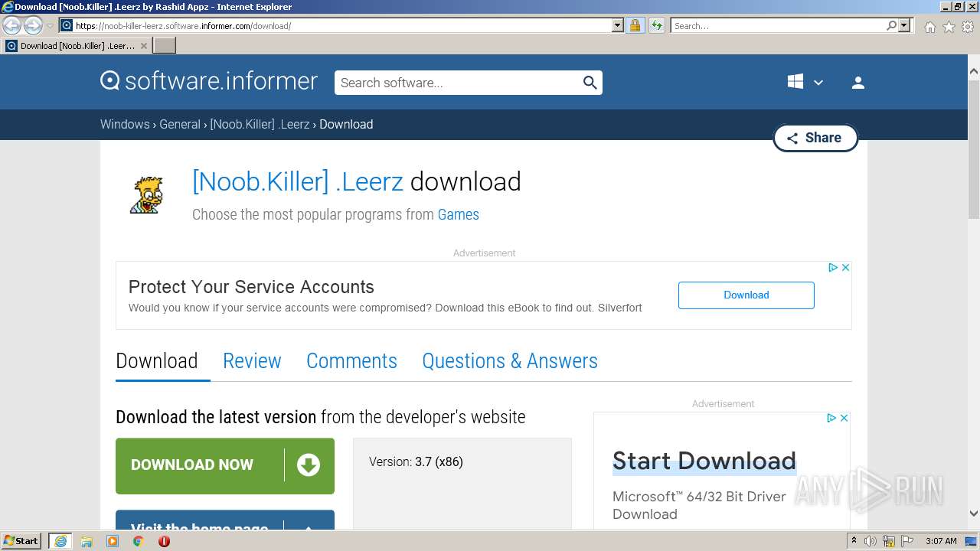The height and width of the screenshot is (551, 980).
Task: Switch to the Comments tab
Action: click(x=351, y=361)
